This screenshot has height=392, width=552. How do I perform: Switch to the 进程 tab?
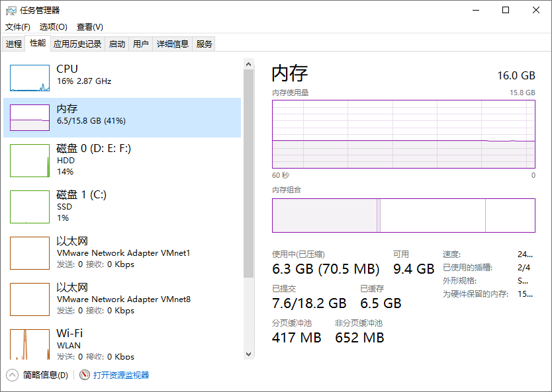14,44
